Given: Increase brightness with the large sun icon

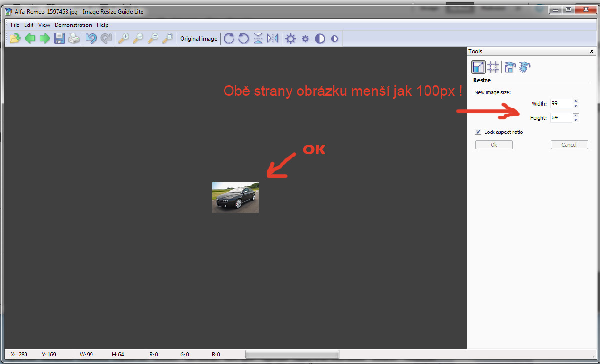Looking at the screenshot, I should [290, 38].
